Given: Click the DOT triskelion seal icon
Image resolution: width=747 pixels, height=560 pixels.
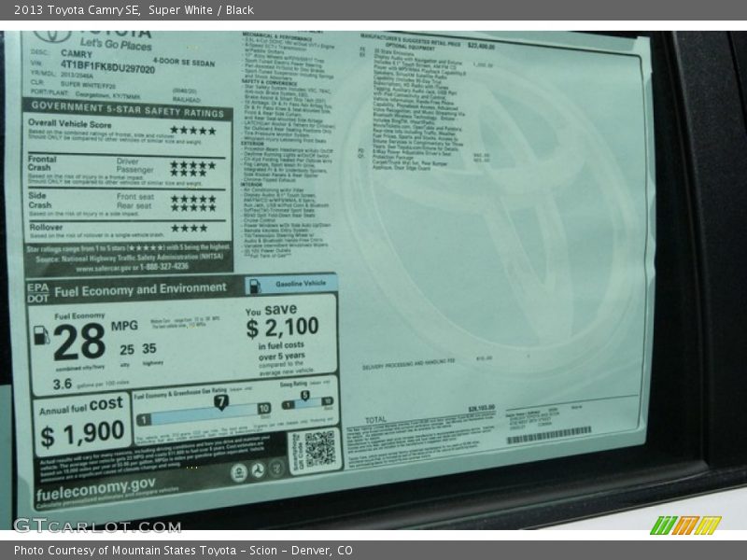Looking at the screenshot, I should coord(258,470).
